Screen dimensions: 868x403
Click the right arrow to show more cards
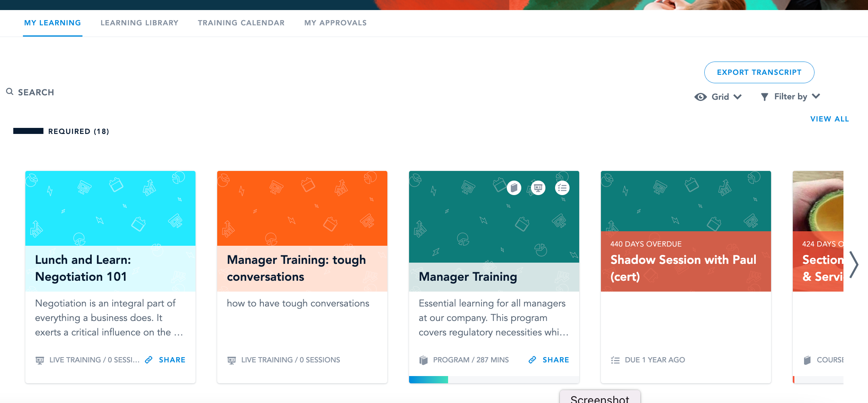[854, 265]
